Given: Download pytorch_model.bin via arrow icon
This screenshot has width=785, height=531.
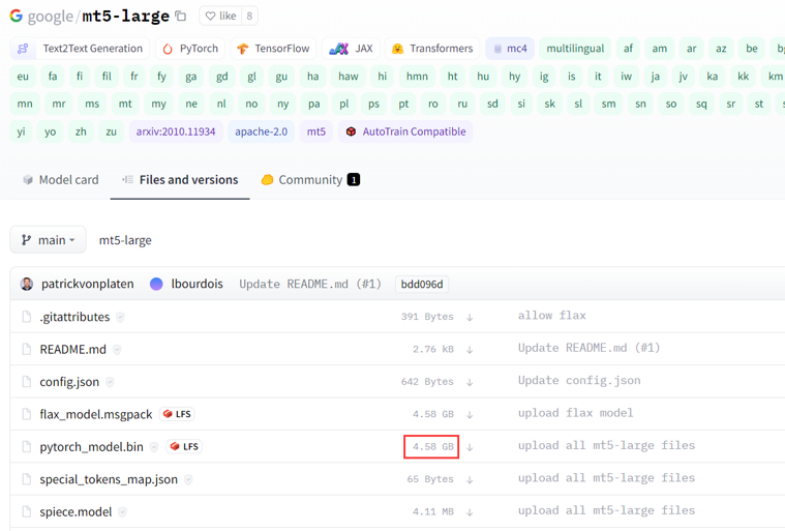Looking at the screenshot, I should pos(470,447).
